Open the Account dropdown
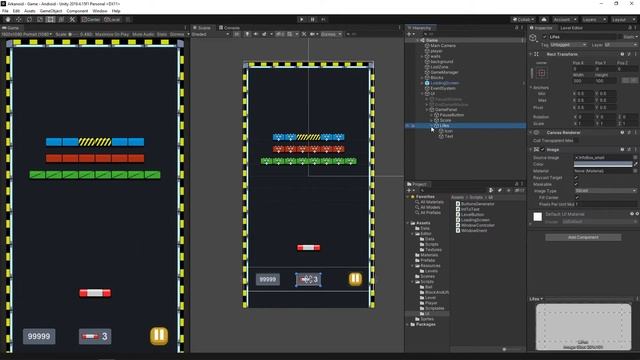Image resolution: width=640 pixels, height=360 pixels. click(x=564, y=19)
